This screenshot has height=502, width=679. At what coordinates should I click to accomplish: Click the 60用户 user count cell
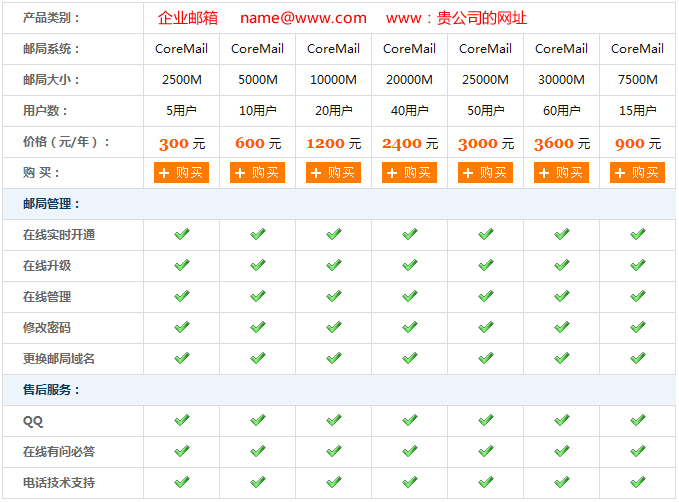[561, 111]
